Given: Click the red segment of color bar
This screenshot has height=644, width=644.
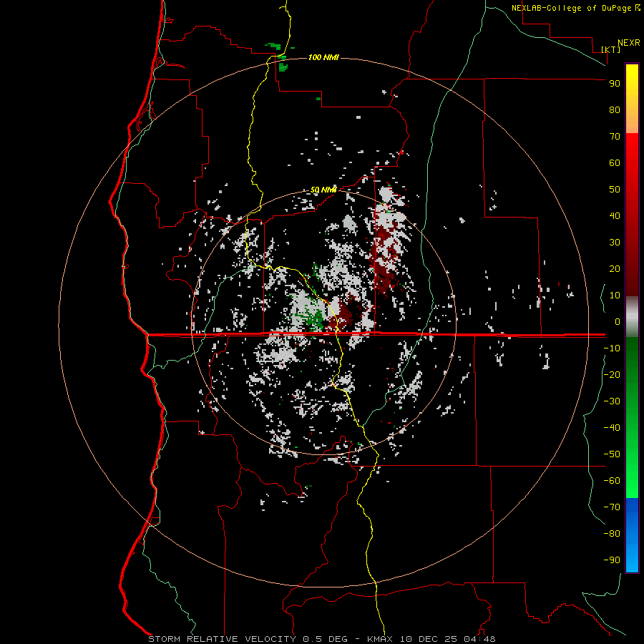Looking at the screenshot, I should click(632, 215).
